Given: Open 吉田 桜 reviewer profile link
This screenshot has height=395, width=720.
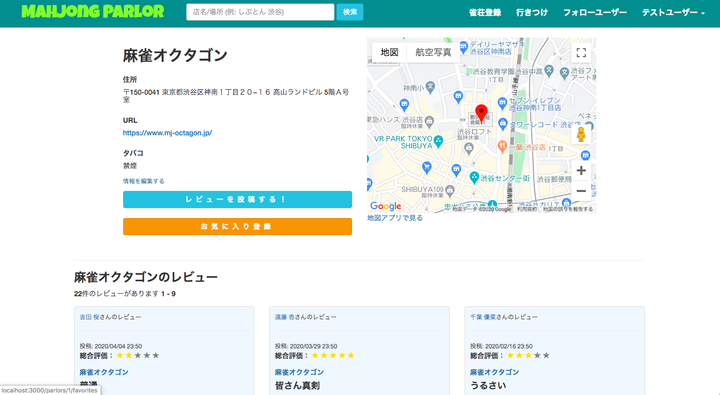Looking at the screenshot, I should coord(90,317).
